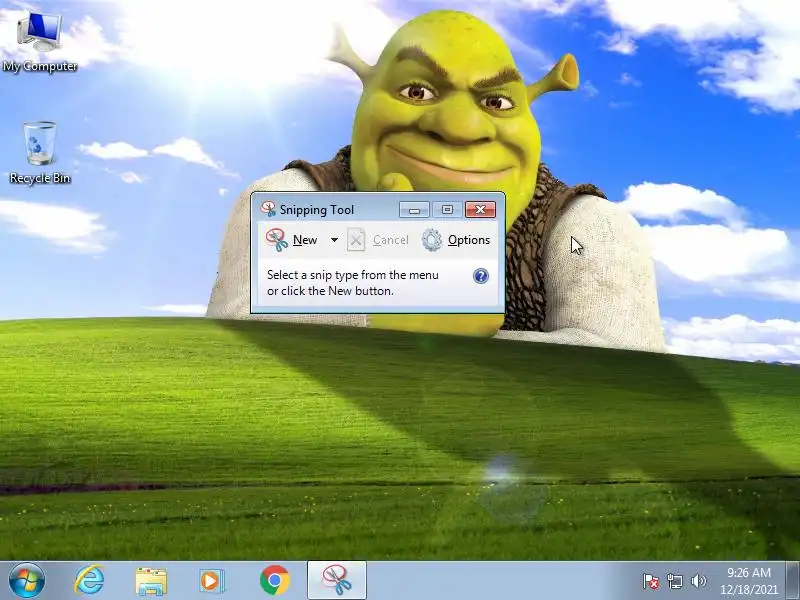Screen dimensions: 800x600
Task: Open the volume speaker tray icon
Action: (698, 581)
